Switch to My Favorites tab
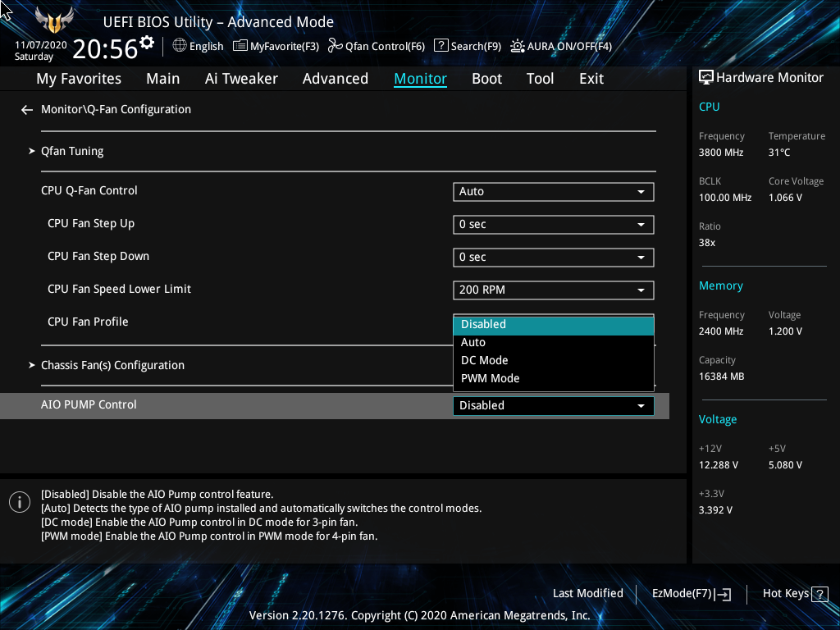840x630 pixels. (x=79, y=79)
